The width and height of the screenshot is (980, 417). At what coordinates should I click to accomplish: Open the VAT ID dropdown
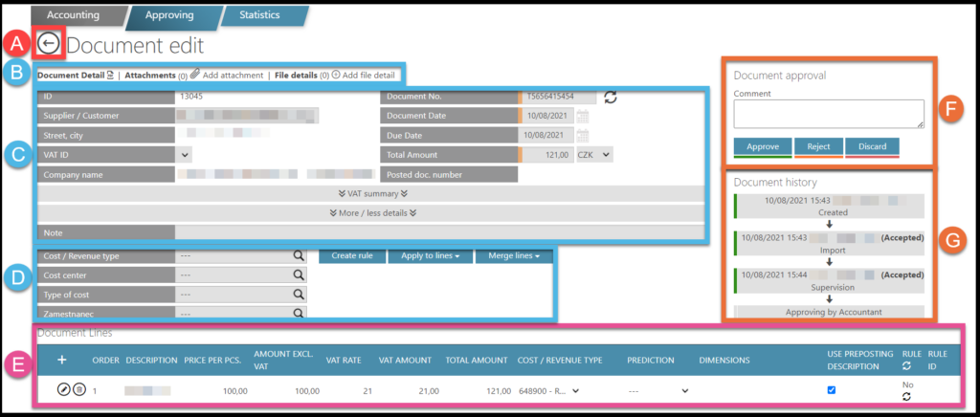(185, 154)
